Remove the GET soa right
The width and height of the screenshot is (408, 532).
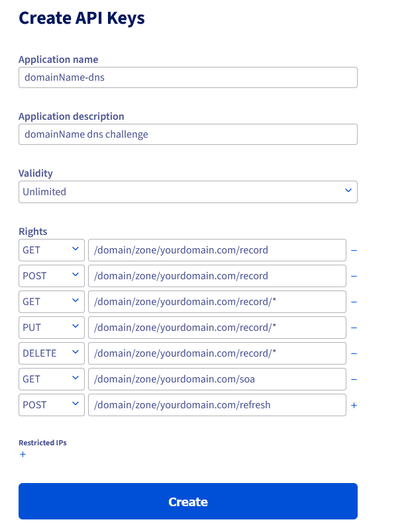(x=354, y=379)
